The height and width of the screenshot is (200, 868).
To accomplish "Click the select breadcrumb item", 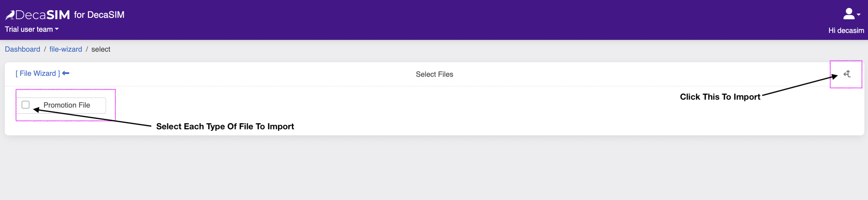I will pos(101,49).
